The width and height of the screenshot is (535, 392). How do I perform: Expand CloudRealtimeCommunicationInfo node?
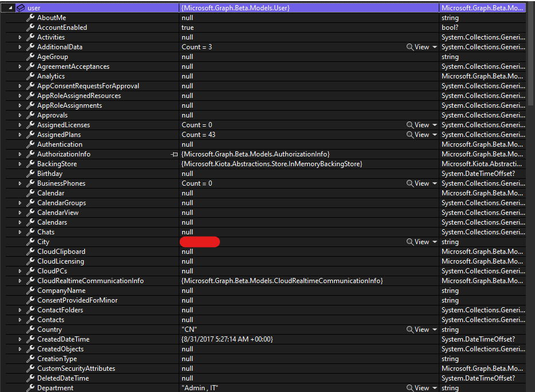[20, 281]
